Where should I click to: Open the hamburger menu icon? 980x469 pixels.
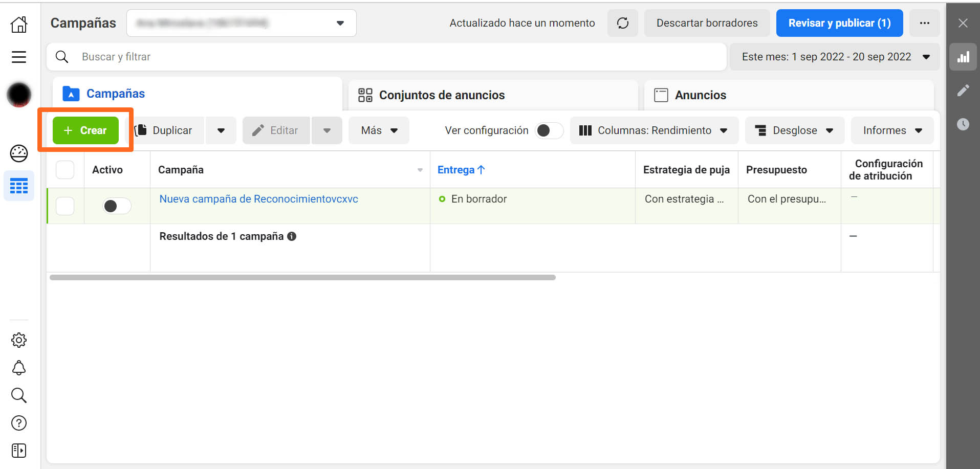click(19, 57)
